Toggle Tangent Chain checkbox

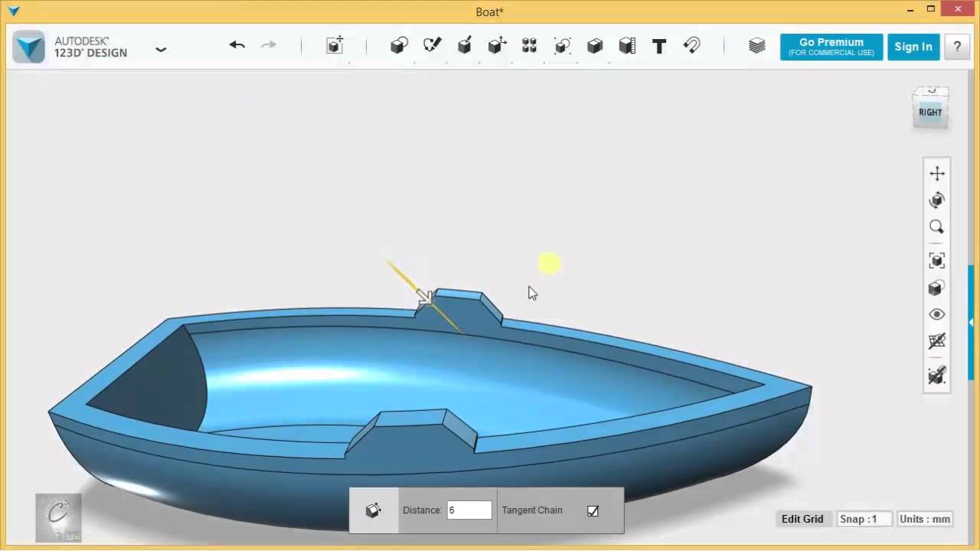click(x=593, y=510)
